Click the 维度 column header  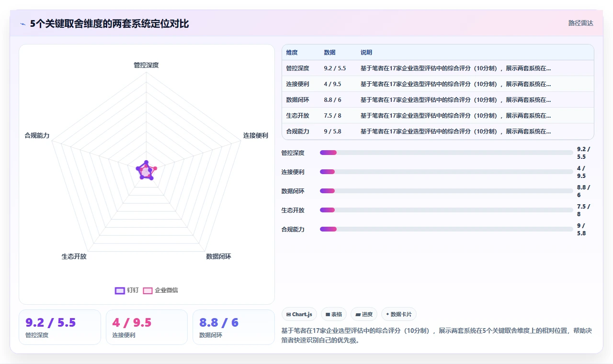[x=292, y=53]
